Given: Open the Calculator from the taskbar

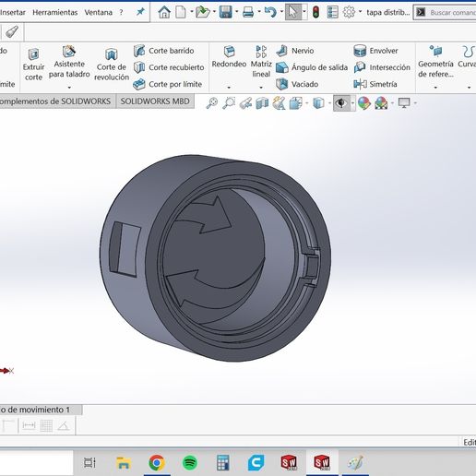Looking at the screenshot, I should point(223,462).
